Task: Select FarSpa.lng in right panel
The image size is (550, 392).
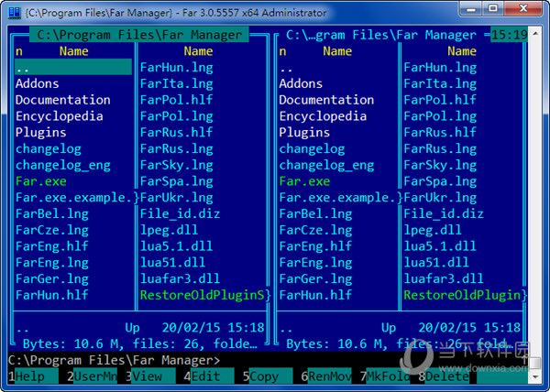Action: point(440,181)
